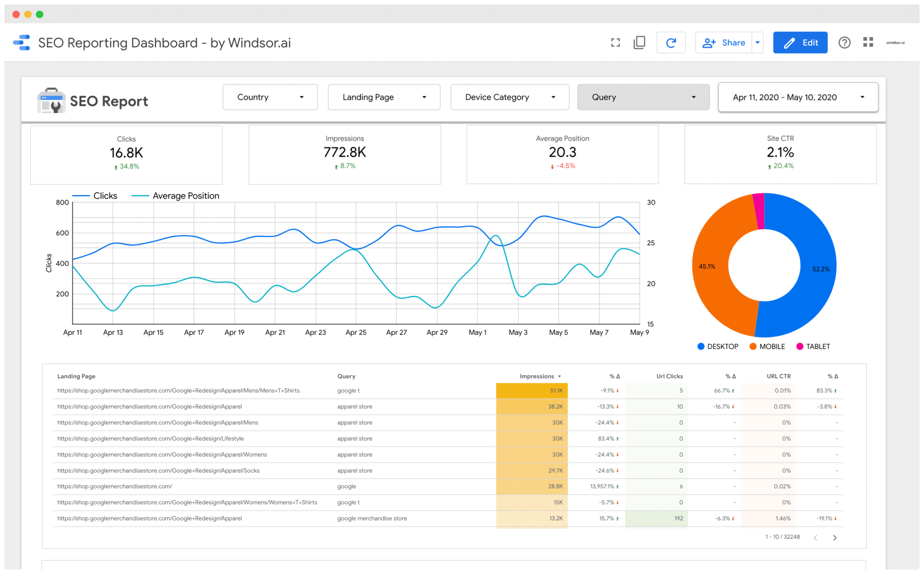Click the fullscreen expand icon
The image size is (924, 574).
click(x=614, y=43)
